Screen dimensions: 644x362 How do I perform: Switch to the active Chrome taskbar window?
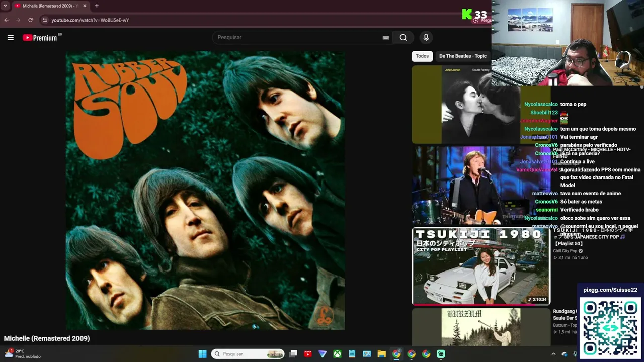click(396, 354)
